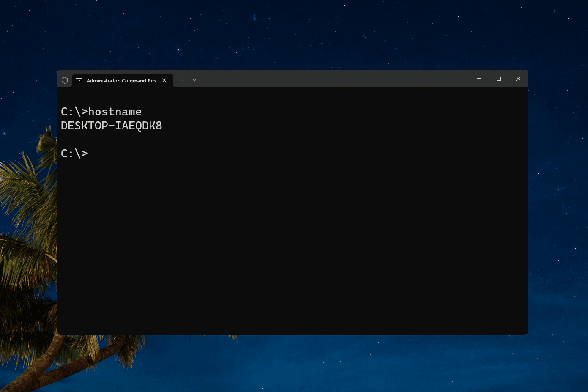Click the desktop wallpaper below the terminal window

(x=338, y=364)
